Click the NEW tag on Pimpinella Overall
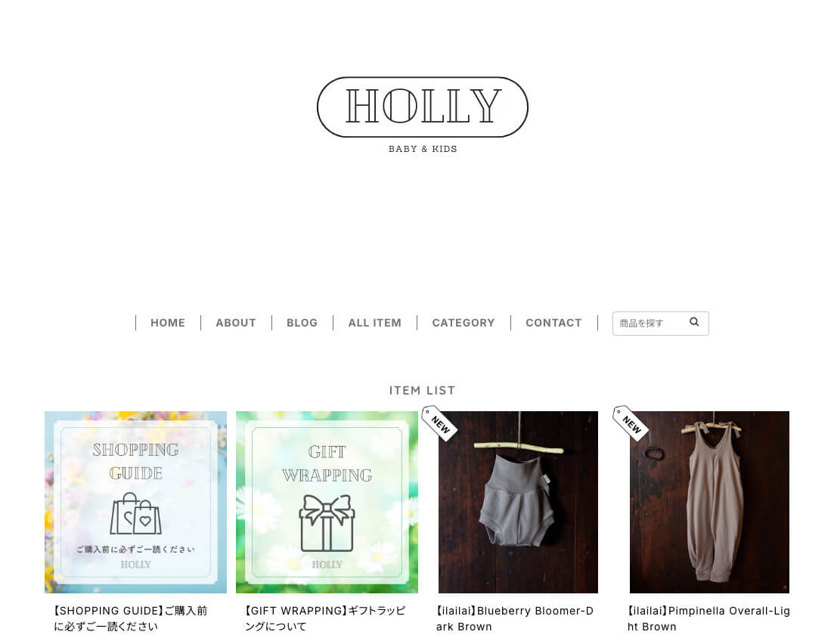Screen dimensions: 834x644 point(631,423)
